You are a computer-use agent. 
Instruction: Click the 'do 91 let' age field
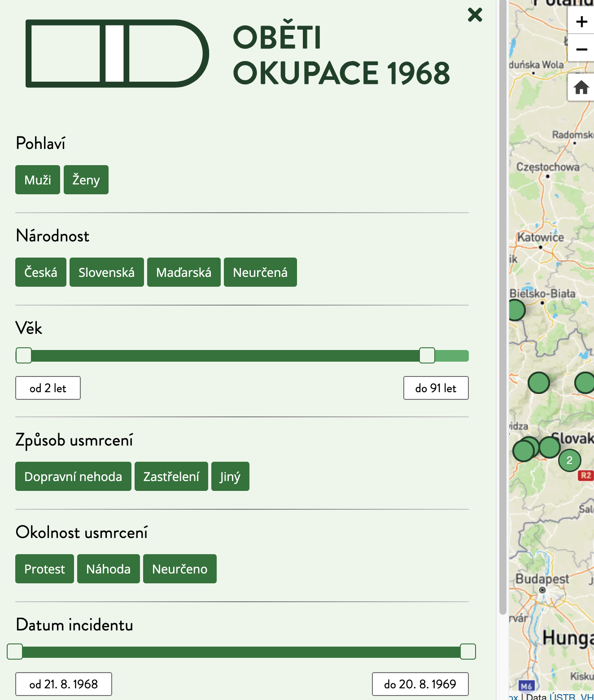436,388
